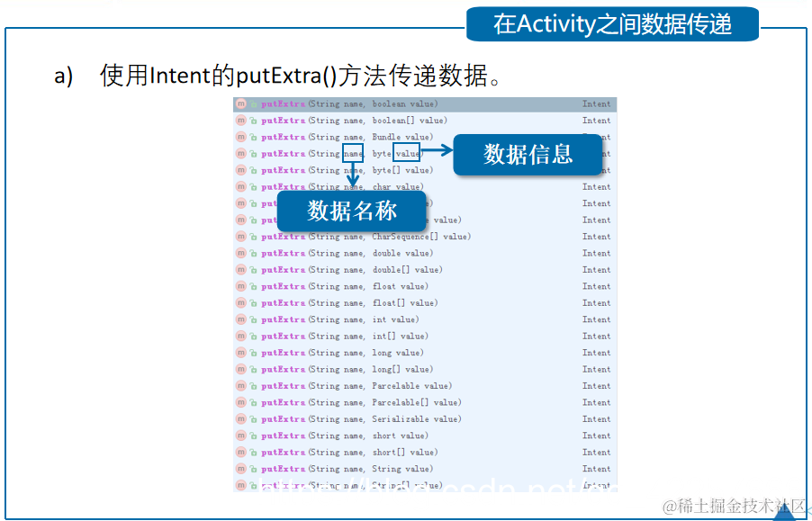
Task: Click the method icon next to the Bundle overload
Action: [240, 137]
